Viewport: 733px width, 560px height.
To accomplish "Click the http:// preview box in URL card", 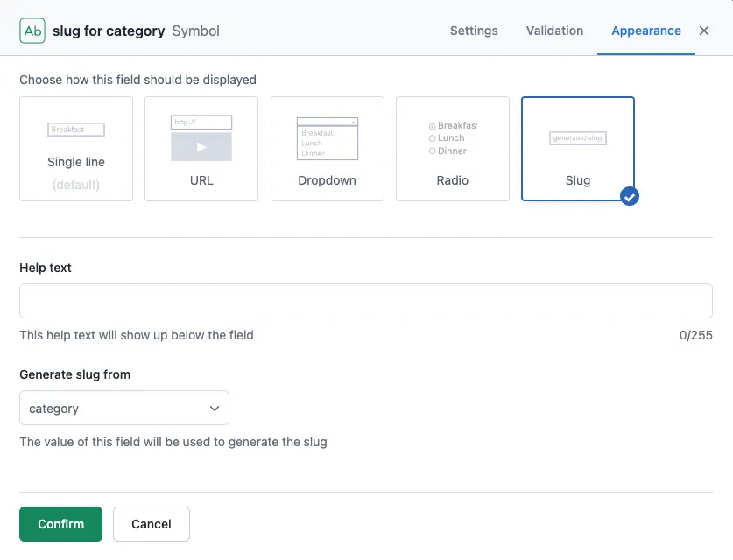I will (x=201, y=122).
